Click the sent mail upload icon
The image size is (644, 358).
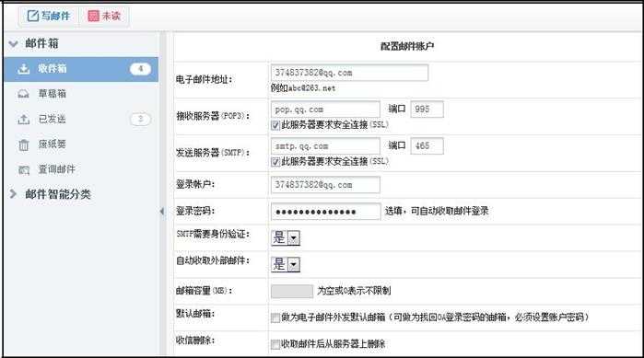pyautogui.click(x=24, y=120)
